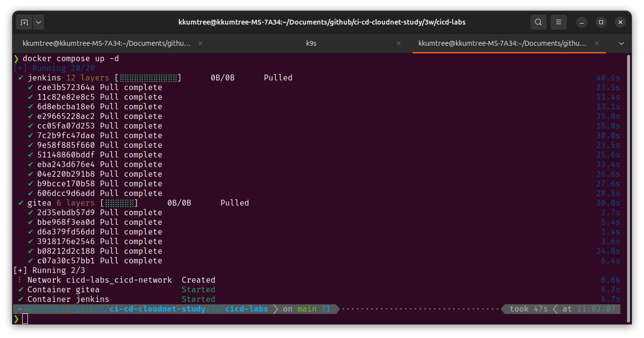Image resolution: width=644 pixels, height=338 pixels.
Task: Click 'Network cicd-labs_cicd-network' text
Action: pyautogui.click(x=100, y=280)
